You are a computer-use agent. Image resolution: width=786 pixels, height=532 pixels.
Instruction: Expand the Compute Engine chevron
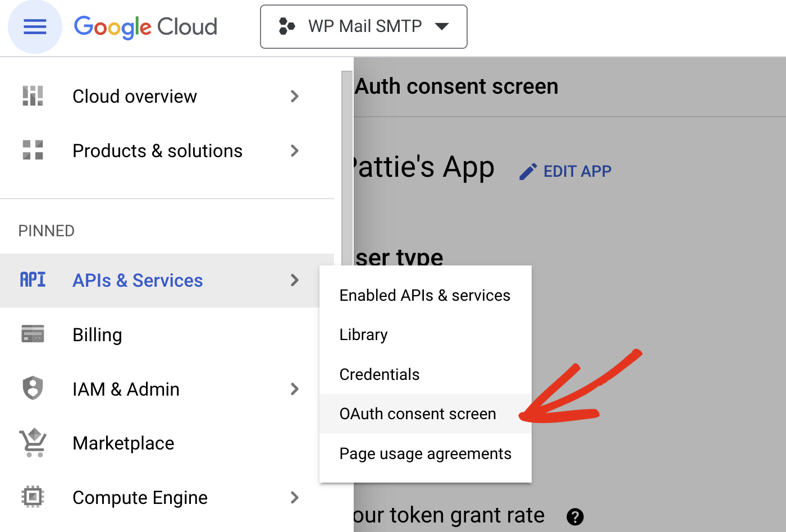[295, 497]
